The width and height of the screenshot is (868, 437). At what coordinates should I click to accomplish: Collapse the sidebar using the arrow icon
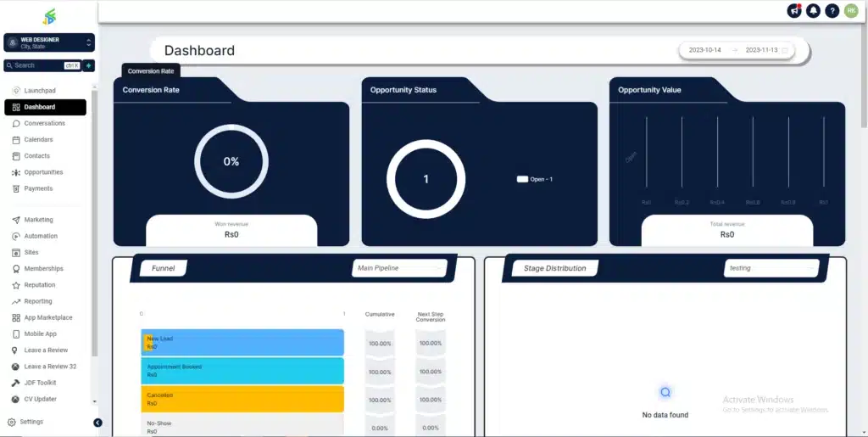[97, 423]
